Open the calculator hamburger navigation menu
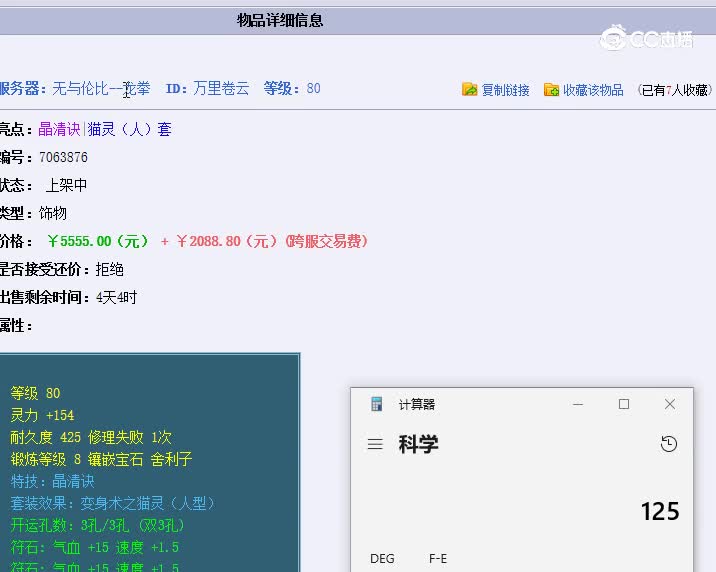The width and height of the screenshot is (716, 572). click(x=375, y=444)
